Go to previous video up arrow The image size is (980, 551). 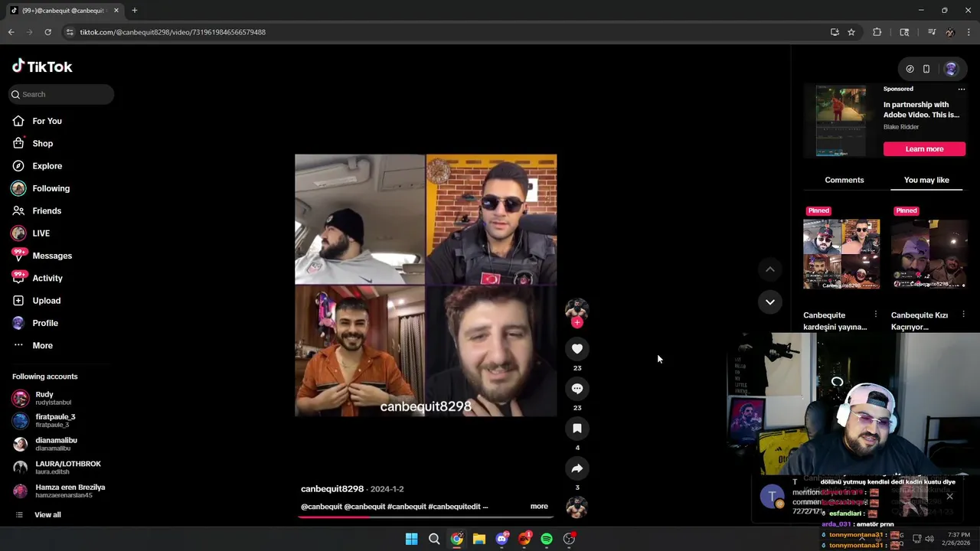click(x=770, y=269)
